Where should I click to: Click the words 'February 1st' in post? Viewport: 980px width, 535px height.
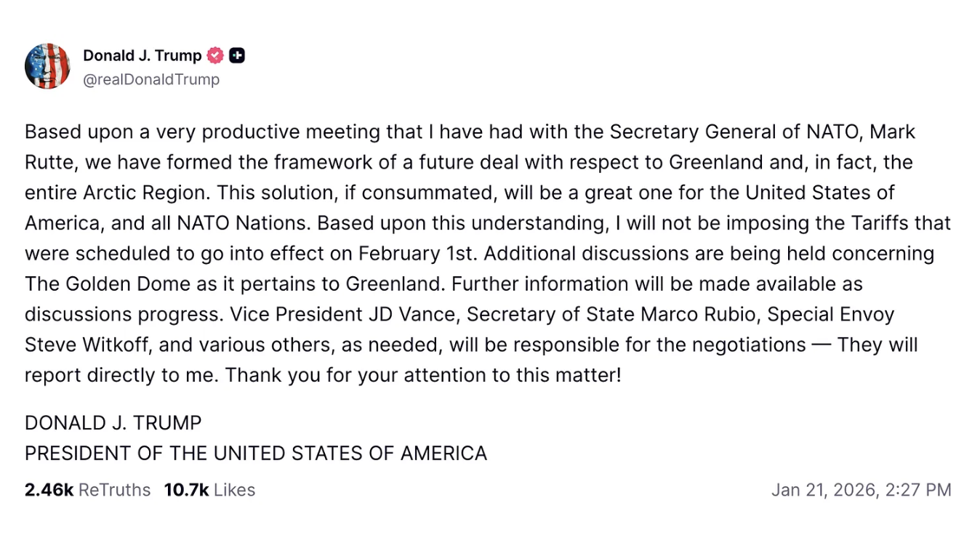point(417,254)
